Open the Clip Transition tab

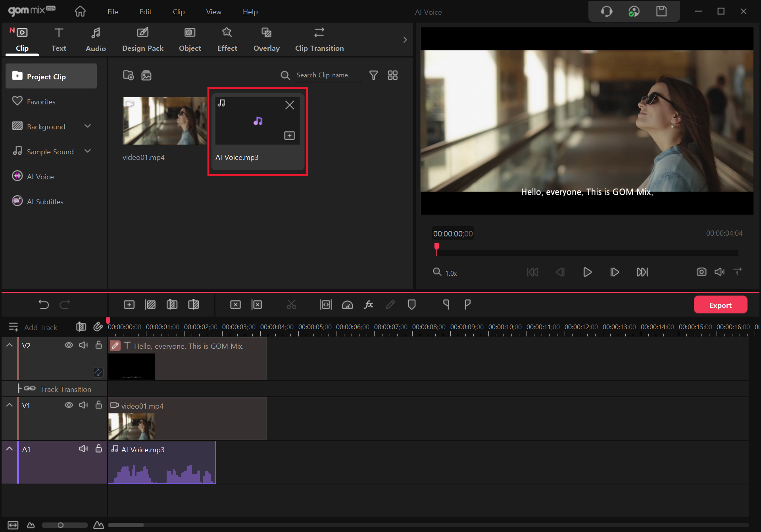(319, 40)
